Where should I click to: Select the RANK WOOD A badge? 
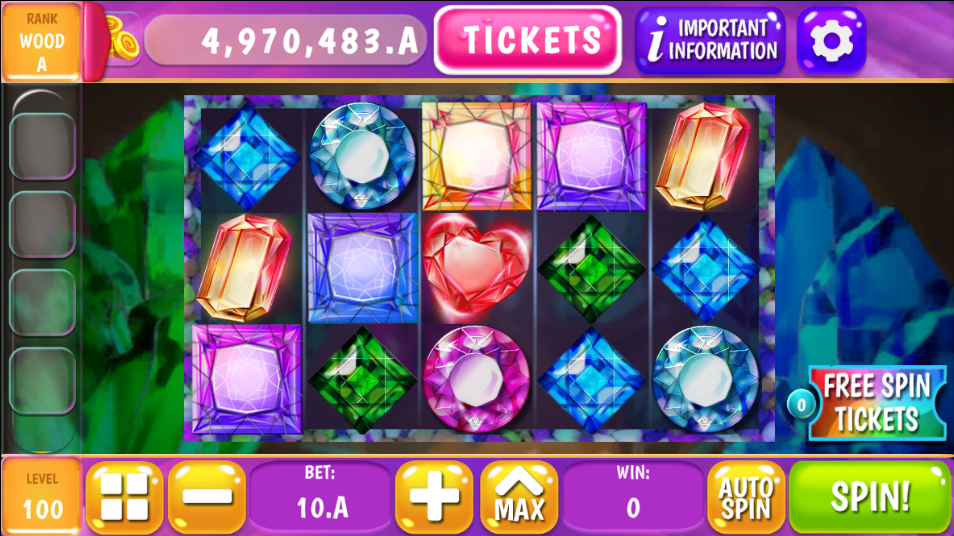(x=41, y=41)
